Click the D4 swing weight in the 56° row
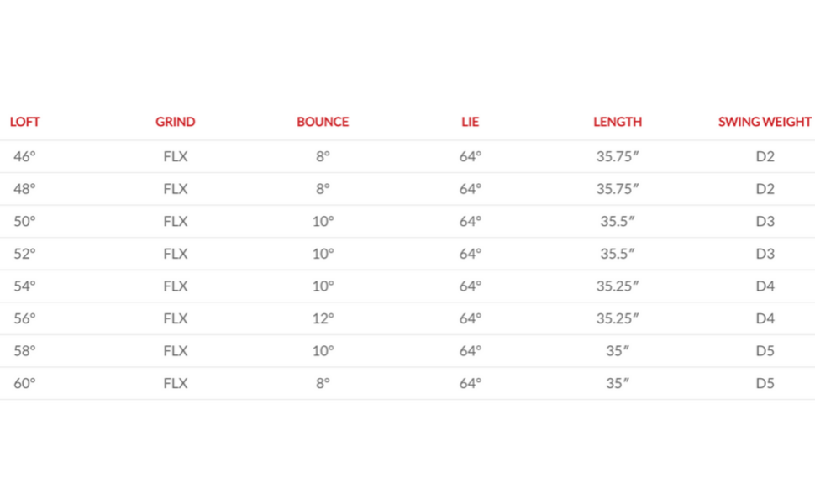The height and width of the screenshot is (504, 815). coord(765,318)
